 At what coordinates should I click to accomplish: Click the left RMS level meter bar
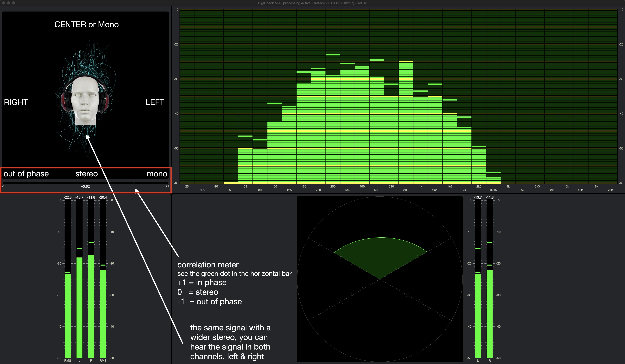pos(67,315)
